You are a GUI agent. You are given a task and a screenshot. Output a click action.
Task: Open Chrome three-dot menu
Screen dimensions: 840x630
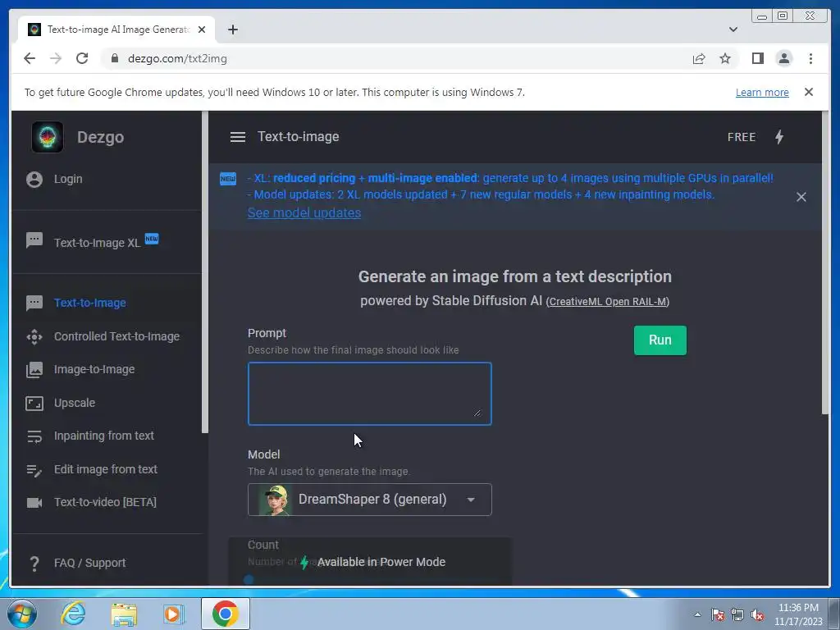pos(810,58)
